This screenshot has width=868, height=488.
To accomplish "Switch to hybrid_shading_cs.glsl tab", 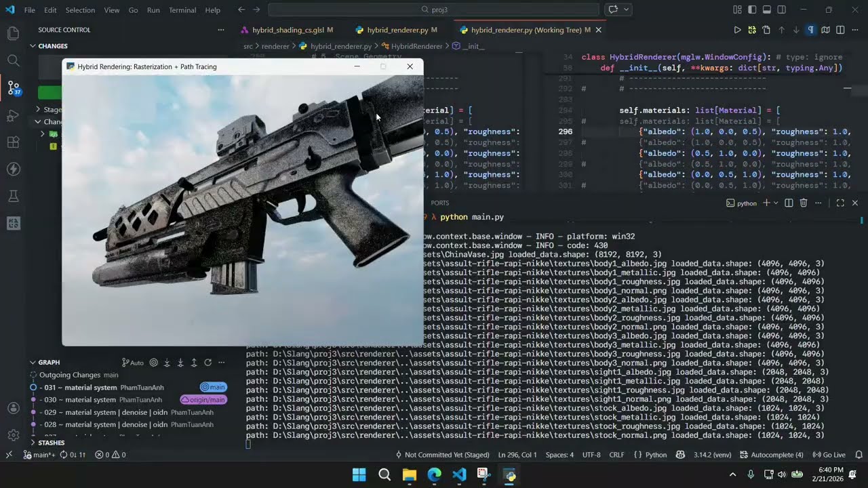I will coord(286,30).
